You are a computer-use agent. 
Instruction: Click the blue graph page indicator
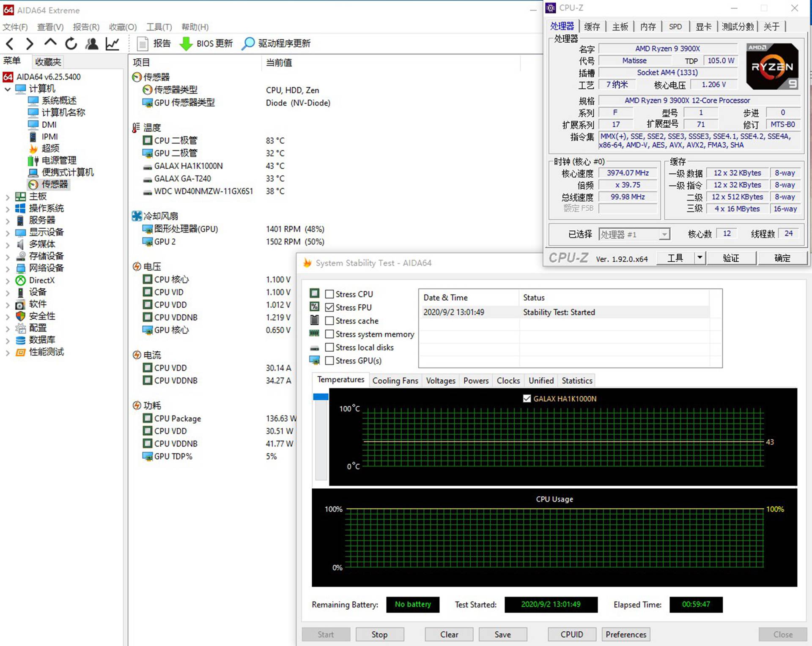pyautogui.click(x=321, y=397)
